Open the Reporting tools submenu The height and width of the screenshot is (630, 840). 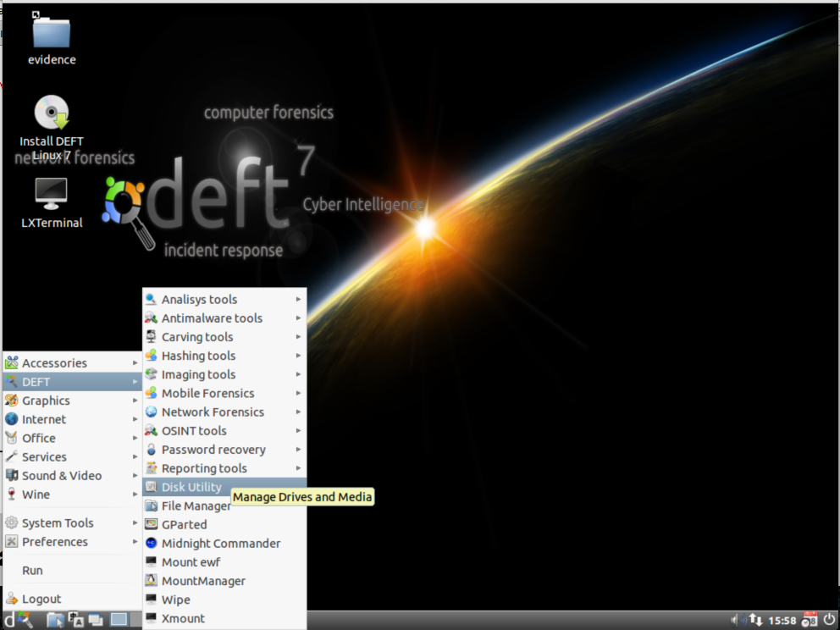(224, 468)
